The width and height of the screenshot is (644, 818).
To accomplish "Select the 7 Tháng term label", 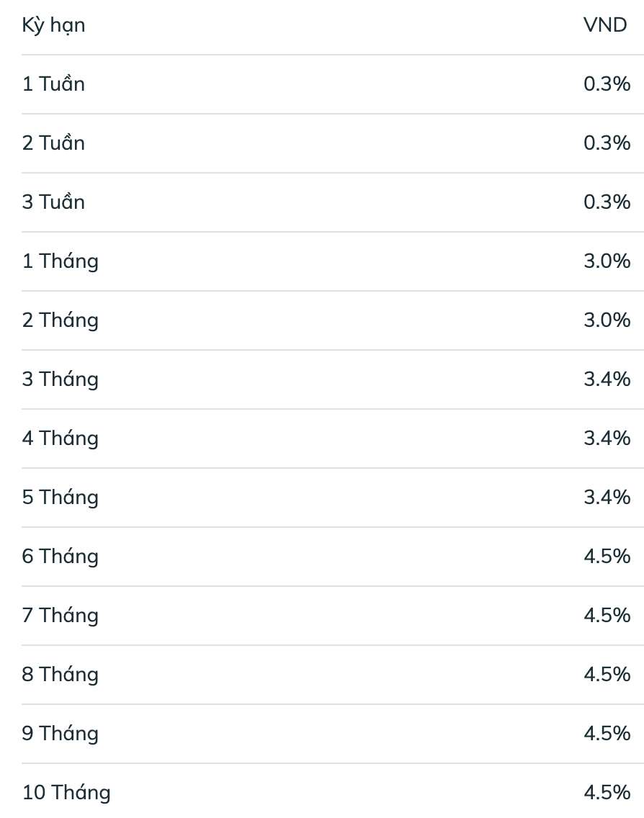I will tap(61, 616).
